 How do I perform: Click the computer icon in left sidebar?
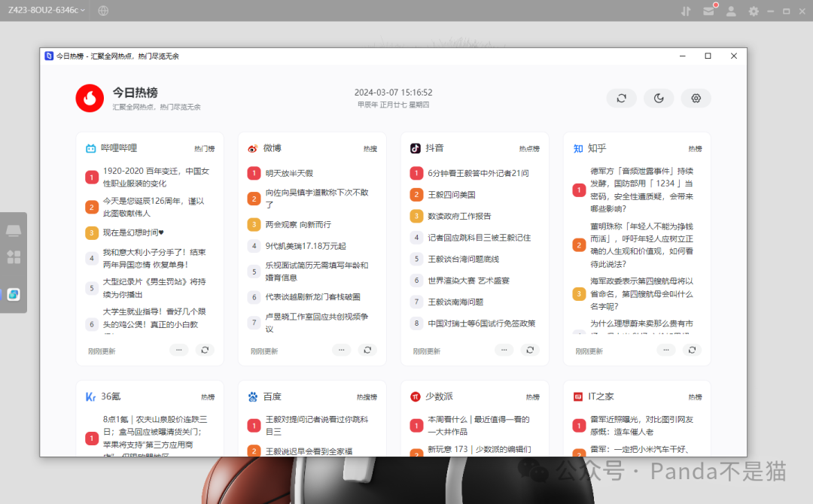(14, 230)
